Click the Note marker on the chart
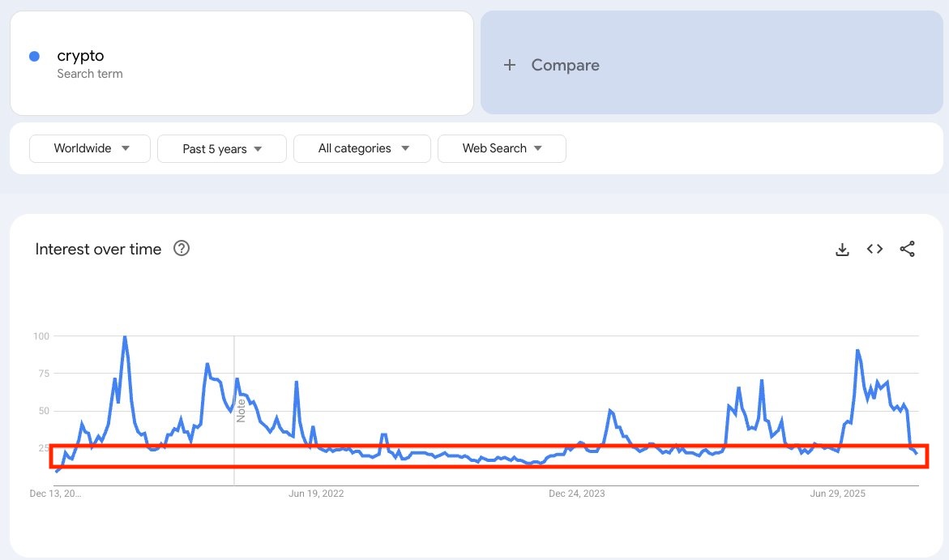The width and height of the screenshot is (949, 560). pos(241,410)
